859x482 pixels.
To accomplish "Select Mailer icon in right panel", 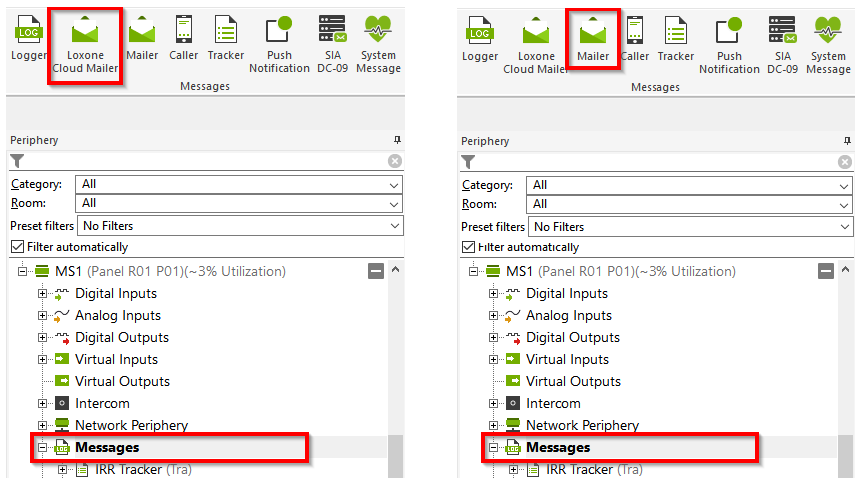I will click(593, 38).
